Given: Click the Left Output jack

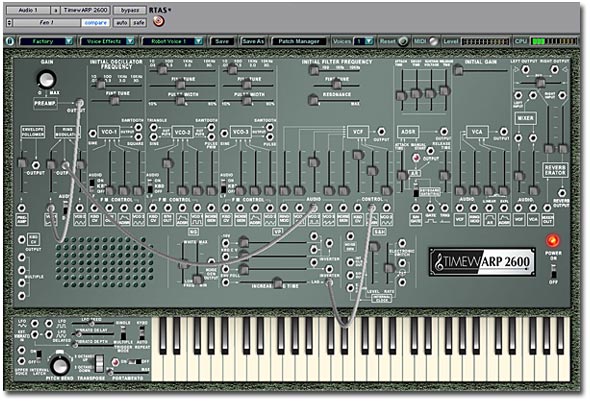Looking at the screenshot, I should [525, 69].
